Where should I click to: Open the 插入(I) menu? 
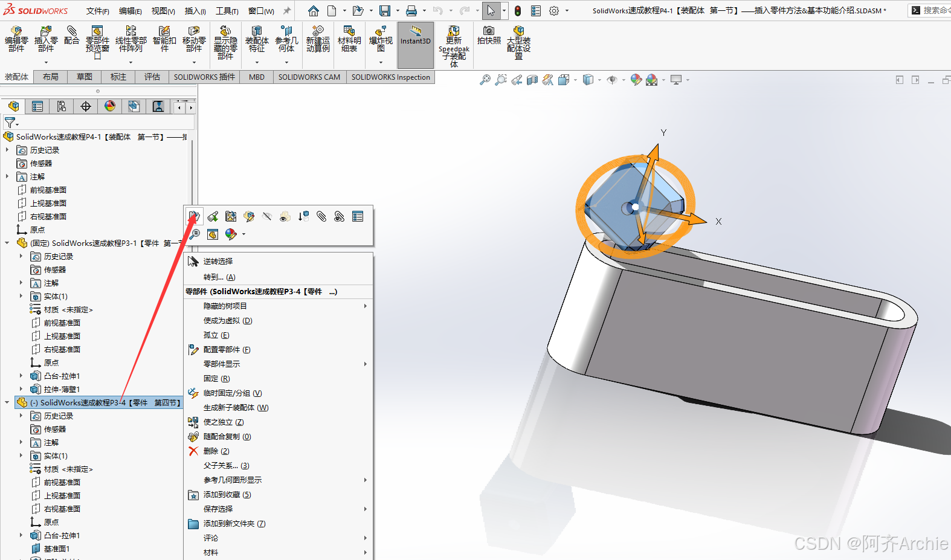(195, 11)
